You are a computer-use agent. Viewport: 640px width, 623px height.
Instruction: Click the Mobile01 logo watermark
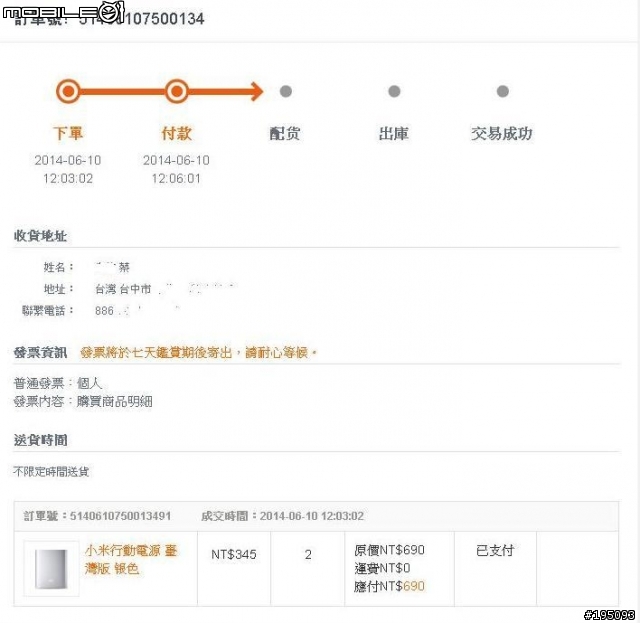coord(63,13)
